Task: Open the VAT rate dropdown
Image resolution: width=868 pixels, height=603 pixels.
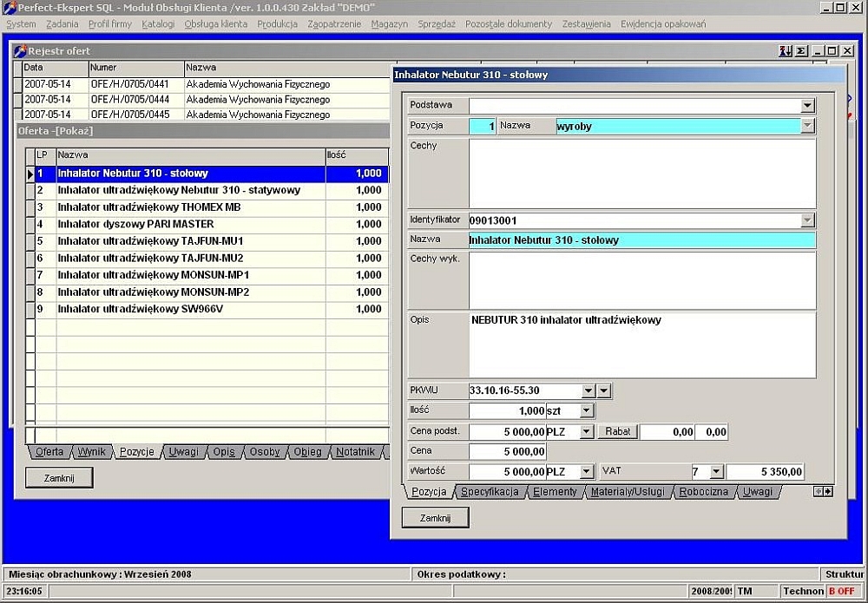Action: pos(716,471)
